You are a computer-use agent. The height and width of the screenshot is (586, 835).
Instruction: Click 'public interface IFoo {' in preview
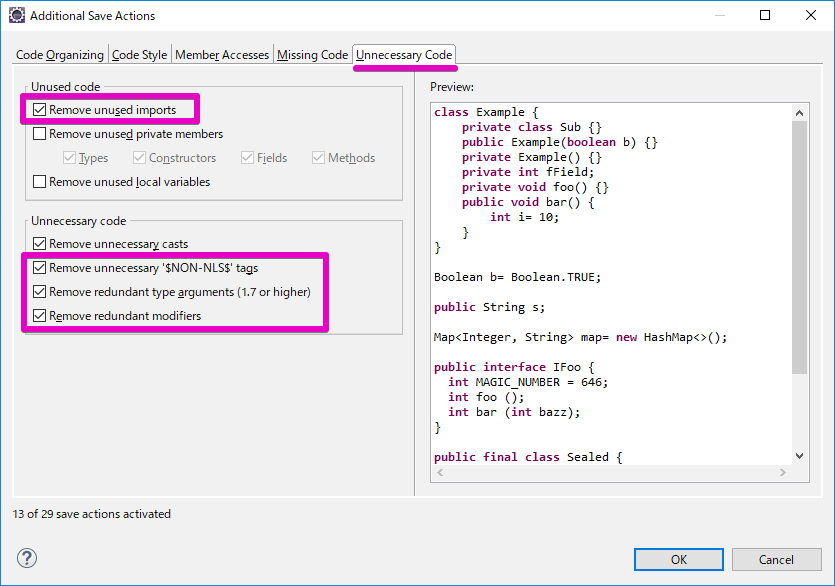click(514, 368)
